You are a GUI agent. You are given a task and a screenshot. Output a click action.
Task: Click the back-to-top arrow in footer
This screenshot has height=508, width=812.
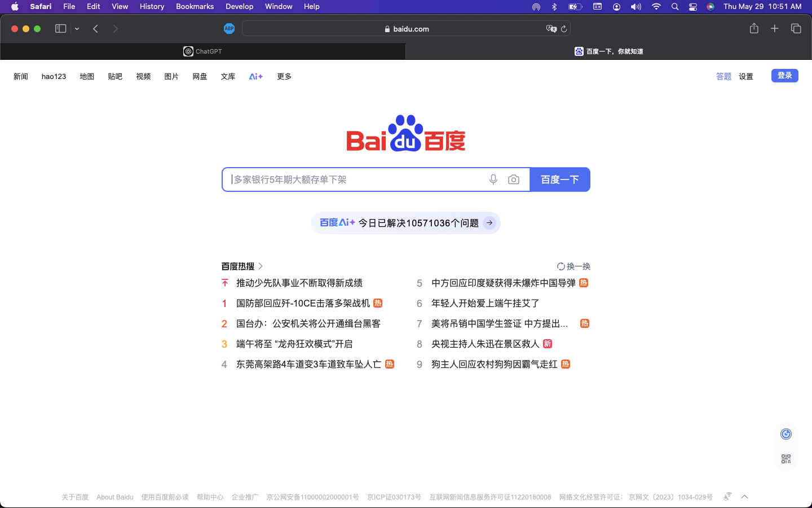point(744,497)
